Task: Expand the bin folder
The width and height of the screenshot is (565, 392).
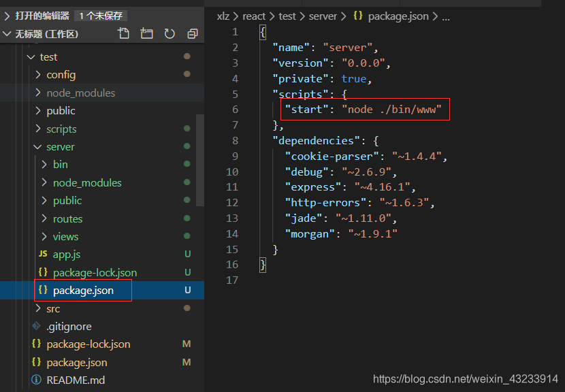Action: 44,164
